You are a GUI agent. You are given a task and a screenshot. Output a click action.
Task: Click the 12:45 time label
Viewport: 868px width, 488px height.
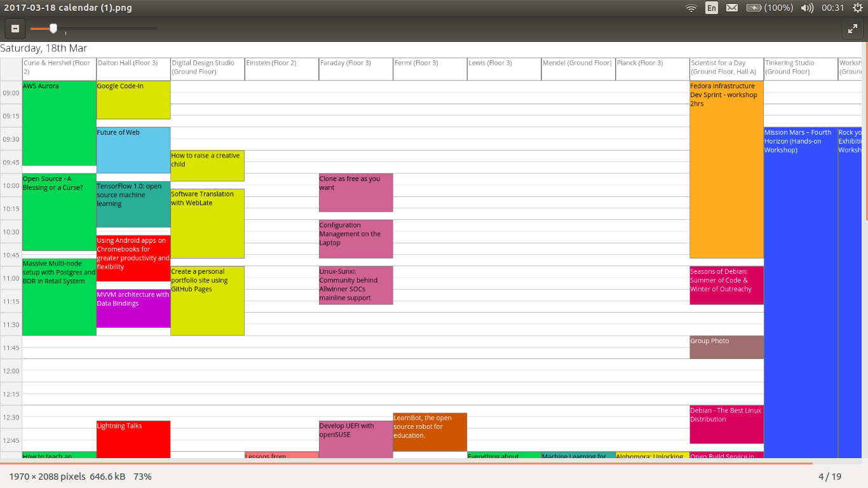coord(11,440)
